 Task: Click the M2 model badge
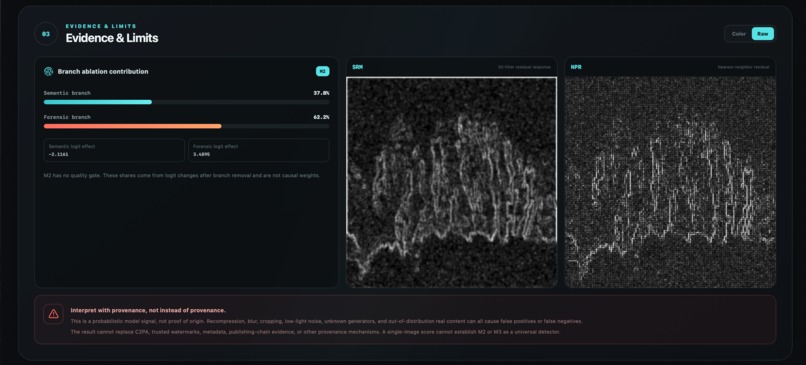(x=322, y=71)
